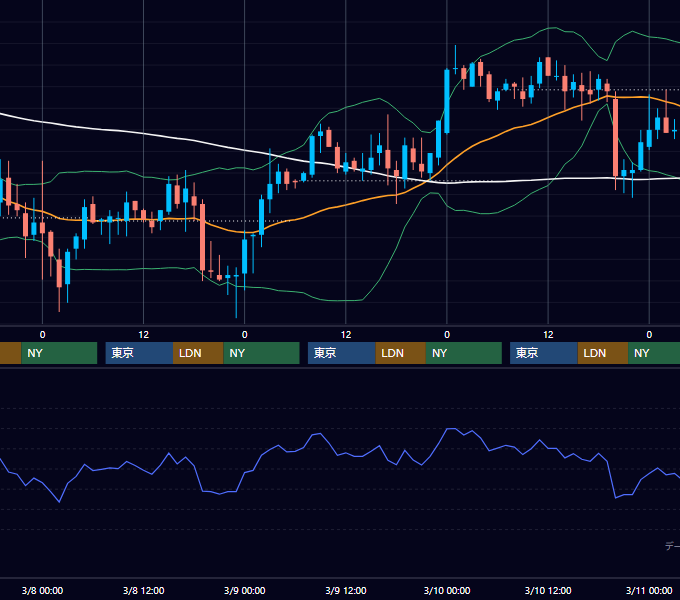Click the 3/11 00:00 date label
This screenshot has height=600, width=680.
point(649,590)
